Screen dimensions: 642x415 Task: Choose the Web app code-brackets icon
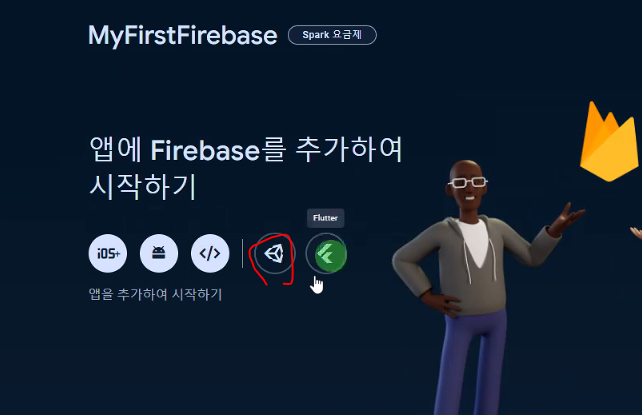210,254
